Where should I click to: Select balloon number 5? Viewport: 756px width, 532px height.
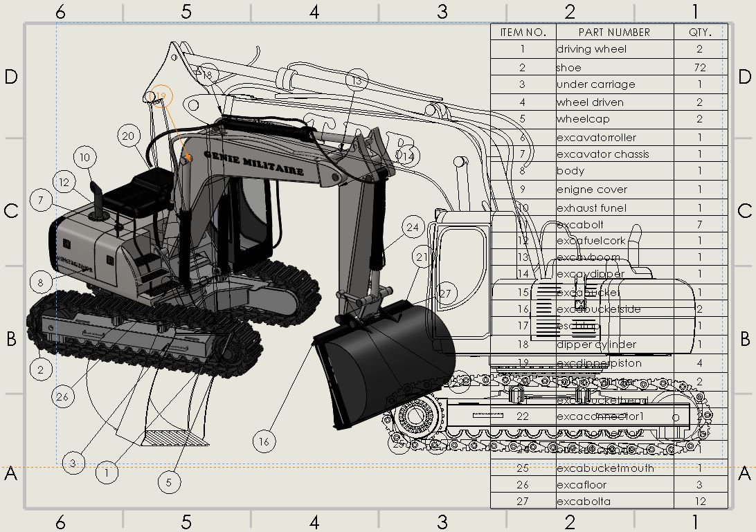point(169,482)
